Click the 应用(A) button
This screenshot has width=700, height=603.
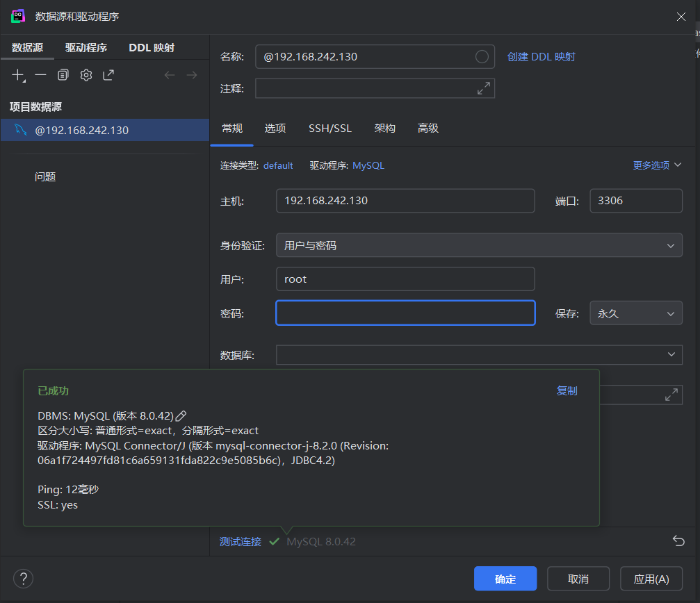pyautogui.click(x=651, y=579)
